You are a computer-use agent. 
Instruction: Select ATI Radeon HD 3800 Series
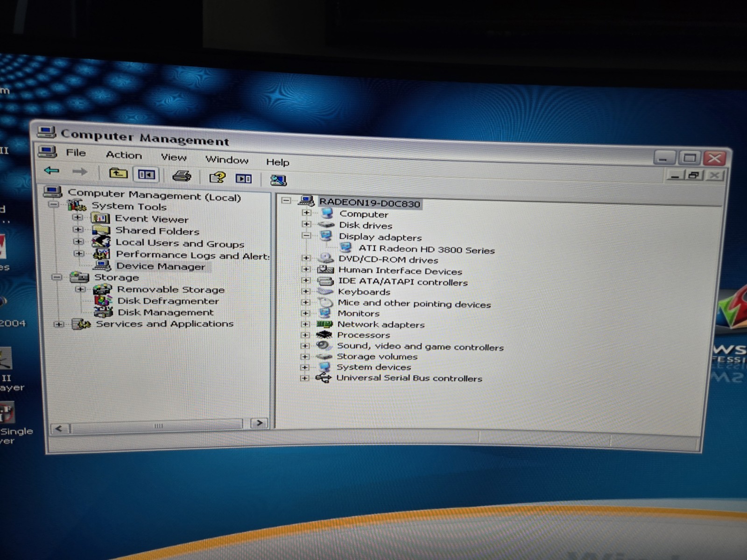[426, 250]
